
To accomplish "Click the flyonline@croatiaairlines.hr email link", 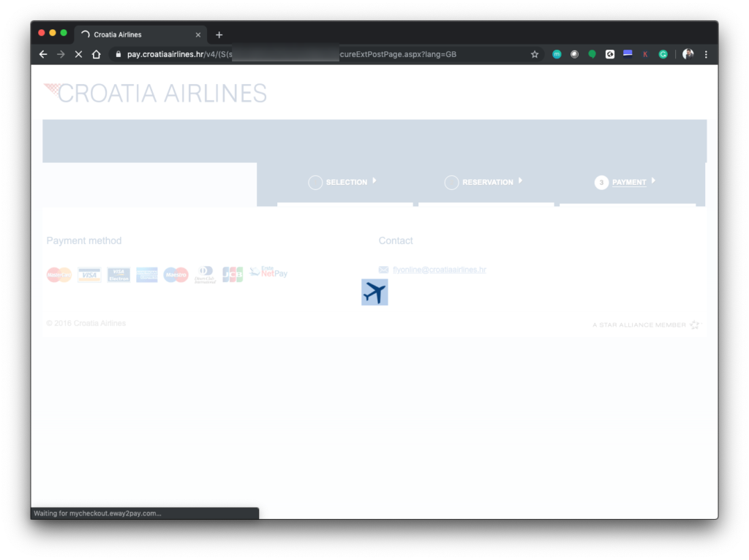I will [x=439, y=270].
